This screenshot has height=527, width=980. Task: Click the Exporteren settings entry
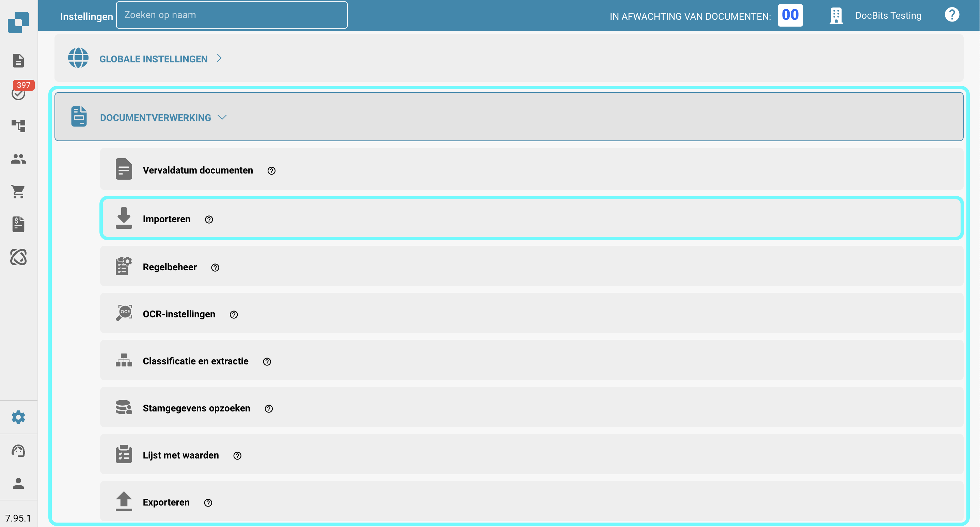166,502
